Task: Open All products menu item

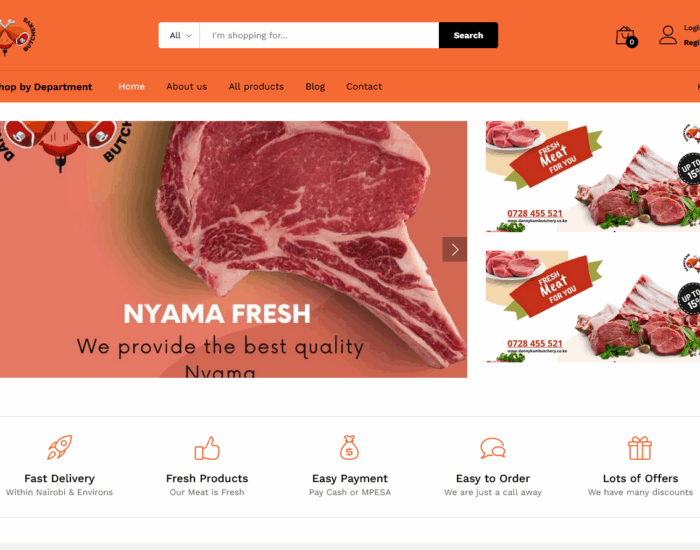Action: coord(256,87)
